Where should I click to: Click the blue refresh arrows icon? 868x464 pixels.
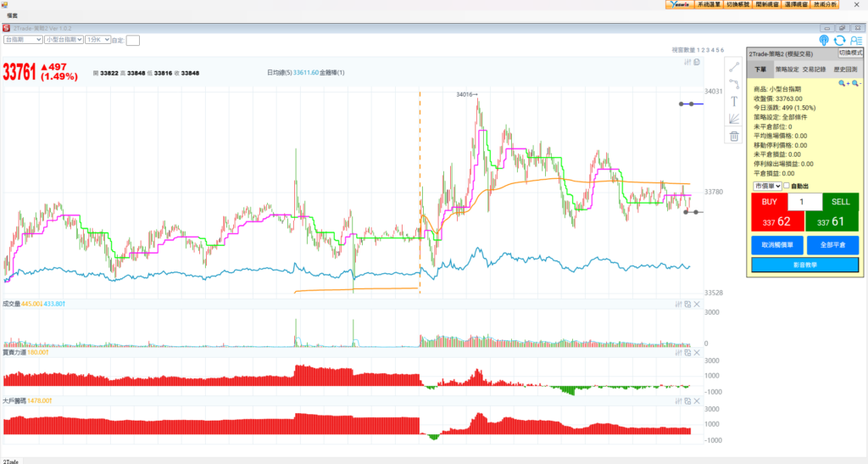tap(839, 40)
